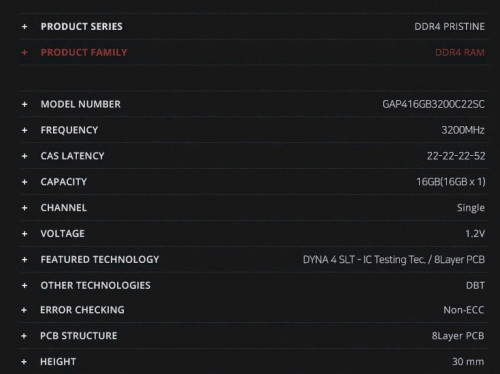Click plus icon beside Other Technologies
Image resolution: width=500 pixels, height=374 pixels.
[24, 286]
